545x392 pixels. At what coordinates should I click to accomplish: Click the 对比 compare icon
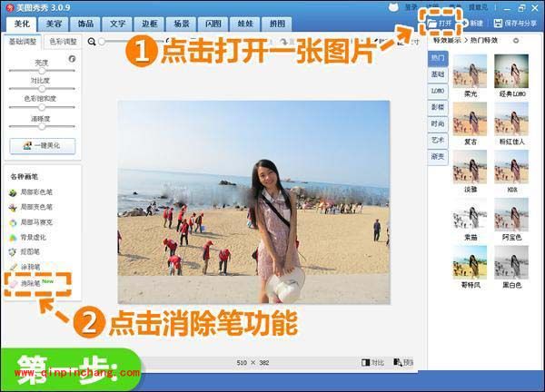click(x=365, y=362)
